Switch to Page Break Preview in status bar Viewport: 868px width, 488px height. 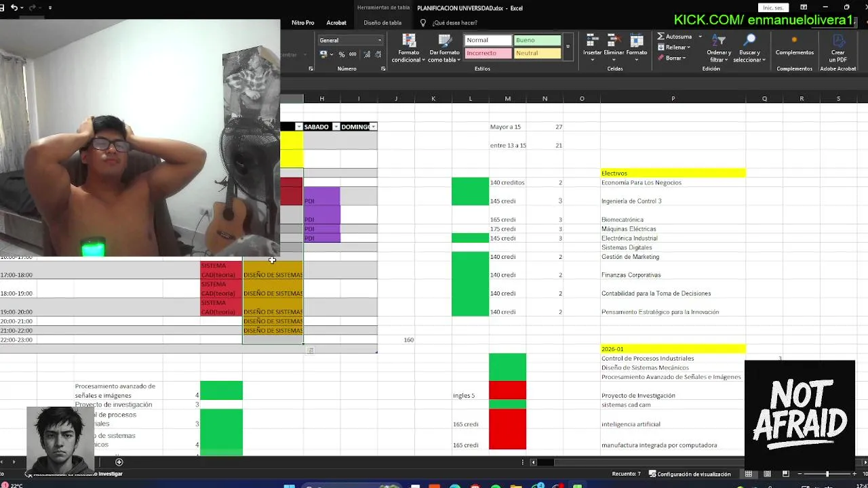coord(785,474)
